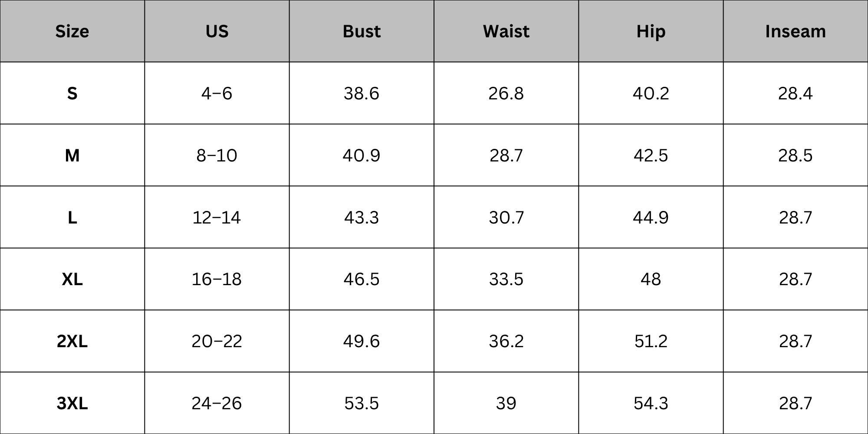868x434 pixels.
Task: Select the M size row label
Action: (72, 155)
